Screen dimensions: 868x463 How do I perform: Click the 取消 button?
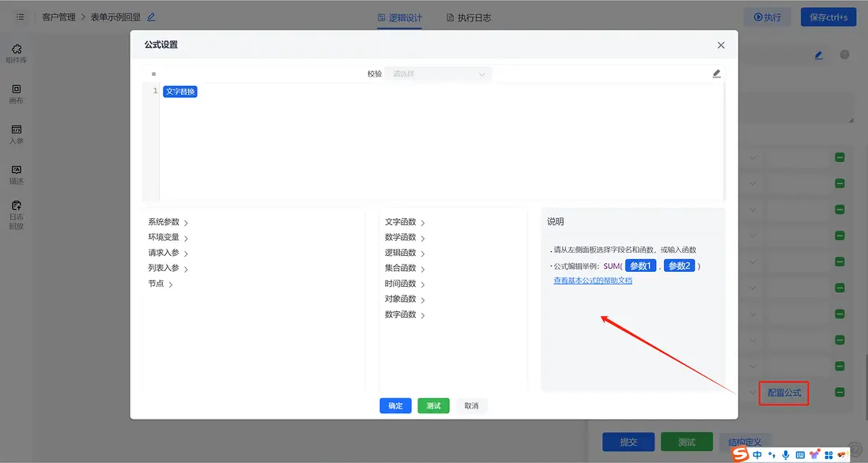click(472, 405)
